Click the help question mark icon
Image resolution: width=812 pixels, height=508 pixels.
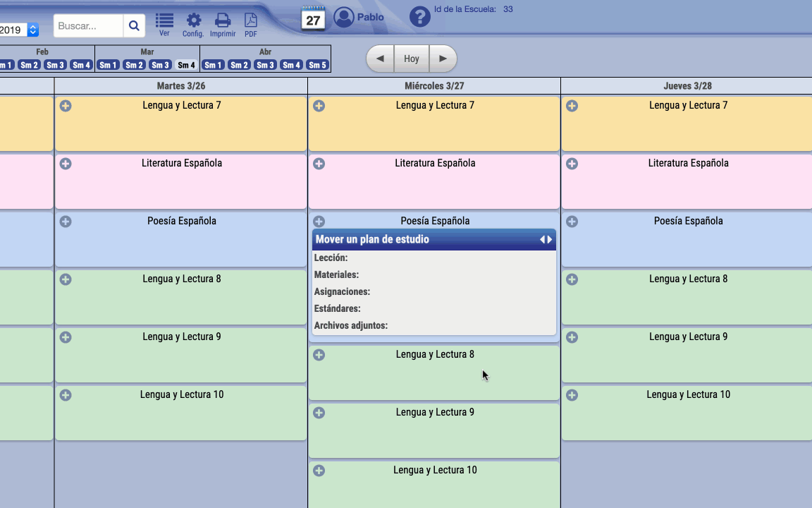pos(419,17)
